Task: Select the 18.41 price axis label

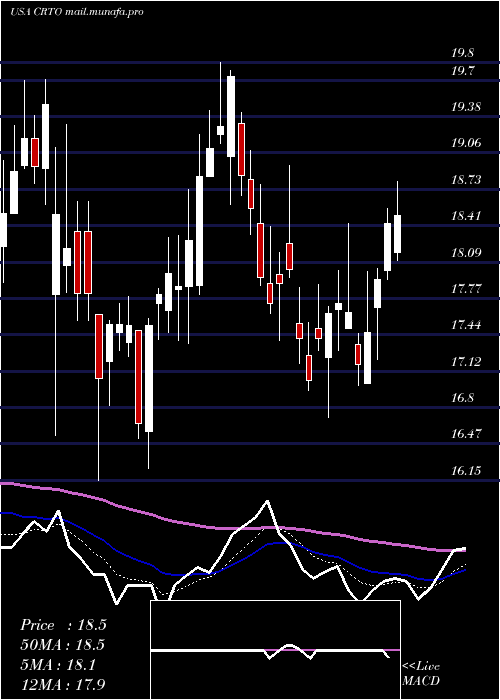Action: [x=466, y=216]
